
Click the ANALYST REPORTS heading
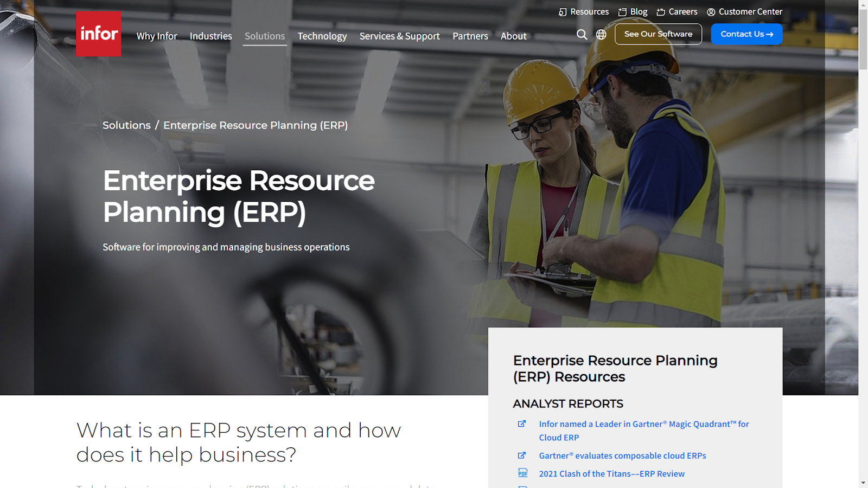tap(568, 404)
